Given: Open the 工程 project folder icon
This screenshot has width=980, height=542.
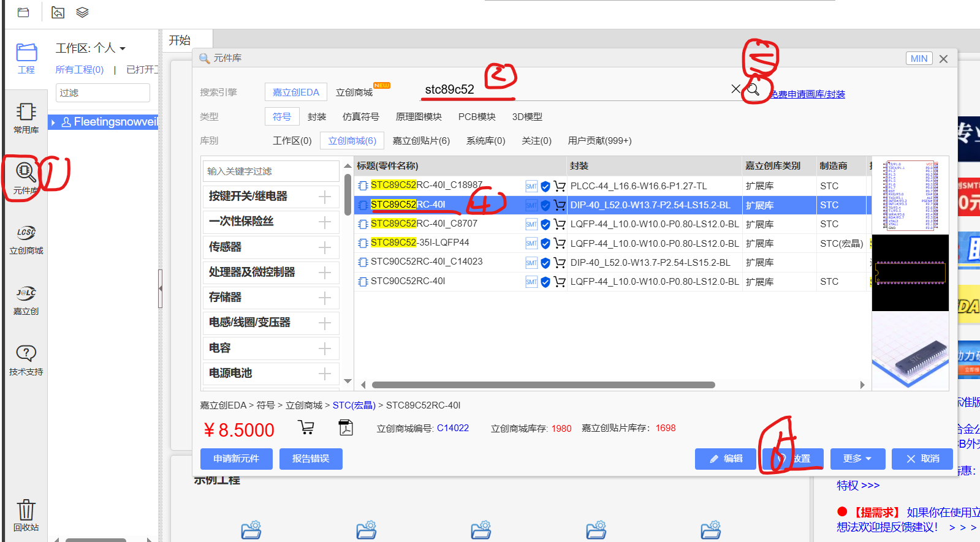Looking at the screenshot, I should point(26,58).
